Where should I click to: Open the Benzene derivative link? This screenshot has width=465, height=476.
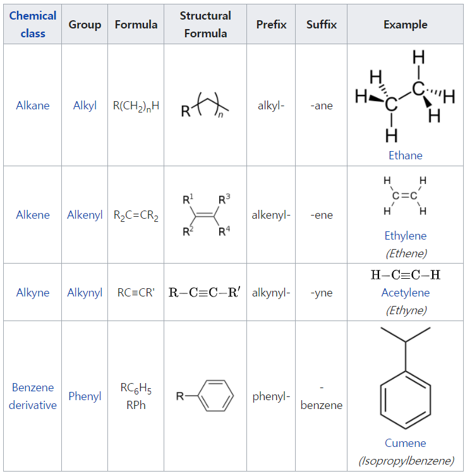(x=33, y=396)
